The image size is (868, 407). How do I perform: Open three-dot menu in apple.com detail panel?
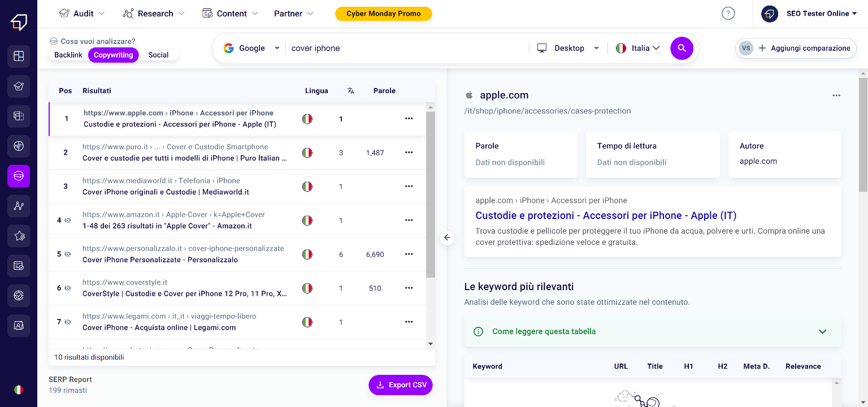[836, 95]
